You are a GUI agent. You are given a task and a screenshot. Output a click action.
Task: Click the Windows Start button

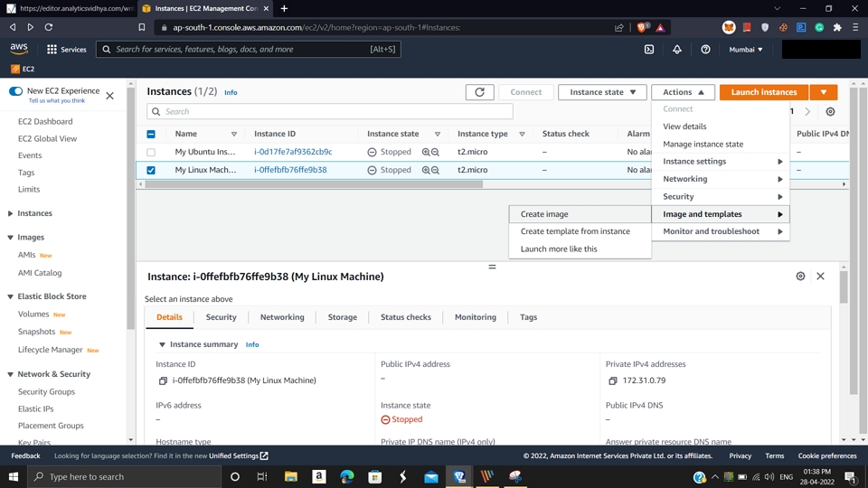[x=14, y=476]
